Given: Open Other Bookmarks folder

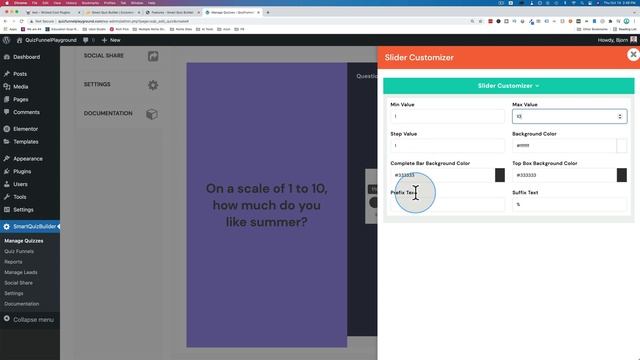Looking at the screenshot, I should (x=593, y=29).
